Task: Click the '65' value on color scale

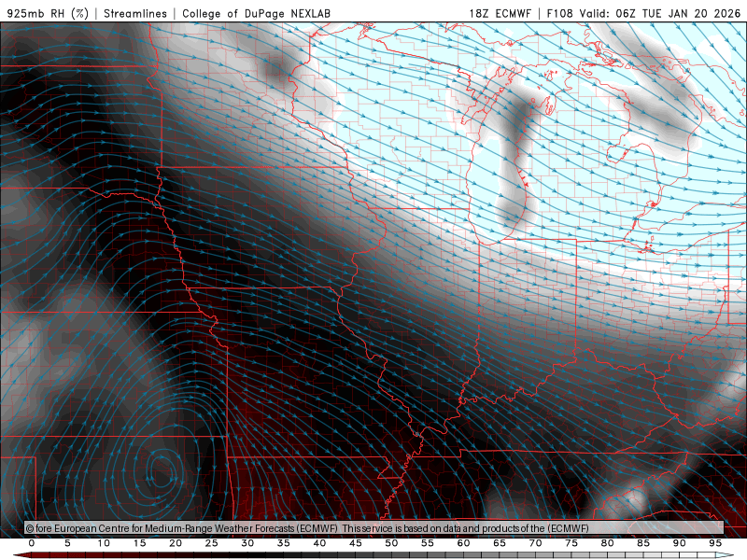Action: click(500, 543)
